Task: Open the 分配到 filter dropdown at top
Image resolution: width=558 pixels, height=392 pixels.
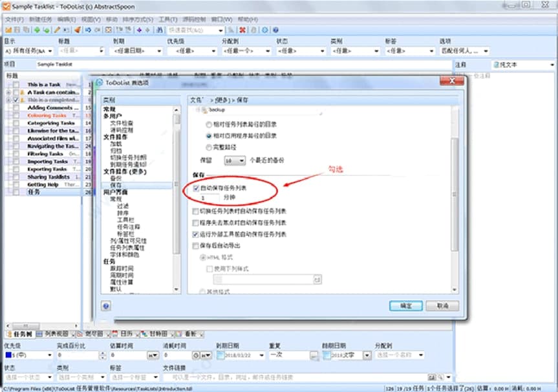Action: [246, 51]
